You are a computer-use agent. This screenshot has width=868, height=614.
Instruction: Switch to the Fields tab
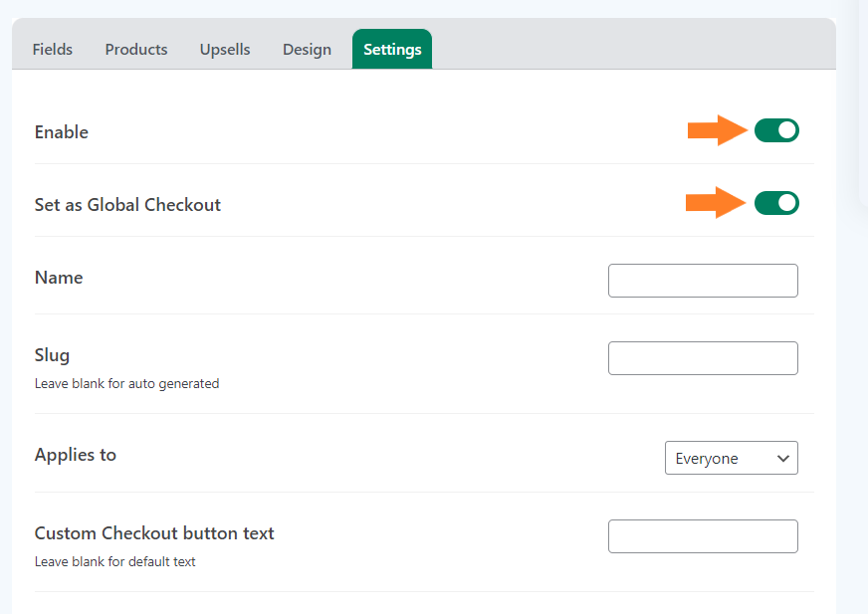tap(53, 50)
